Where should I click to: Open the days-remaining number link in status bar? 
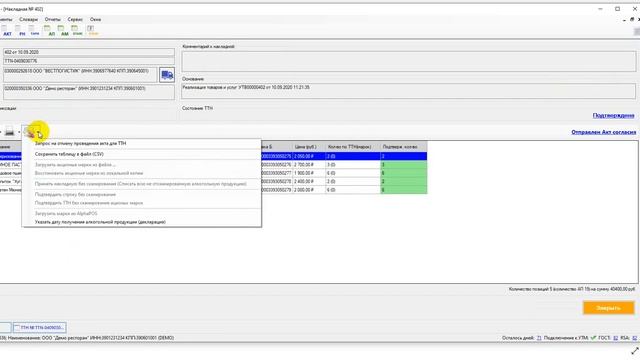click(x=539, y=338)
